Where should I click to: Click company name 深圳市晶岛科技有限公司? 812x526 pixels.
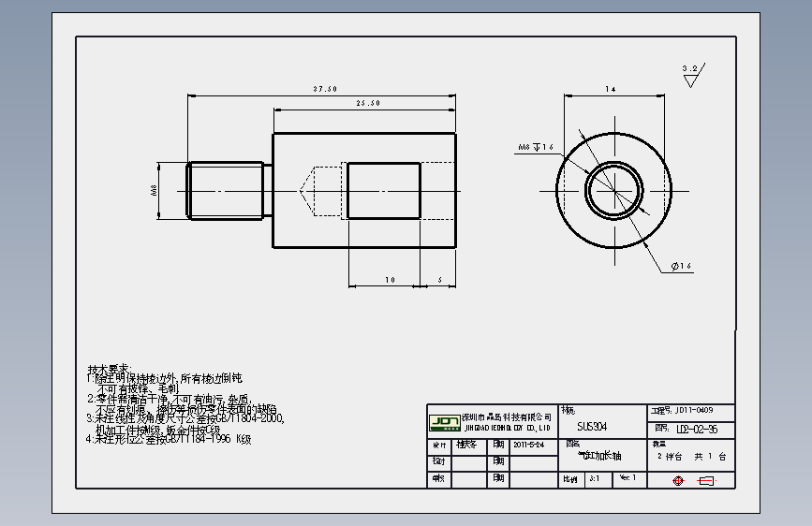507,417
